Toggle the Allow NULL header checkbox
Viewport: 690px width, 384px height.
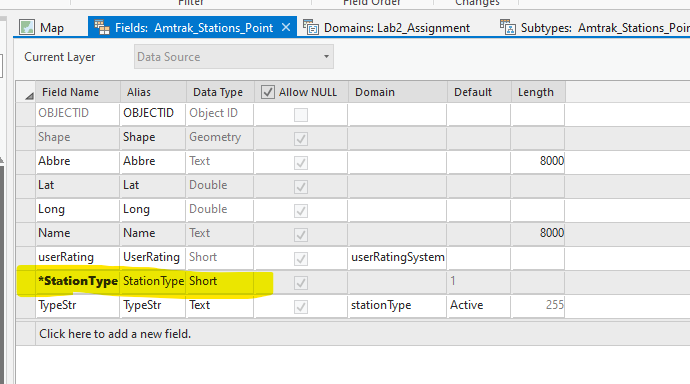(x=268, y=92)
